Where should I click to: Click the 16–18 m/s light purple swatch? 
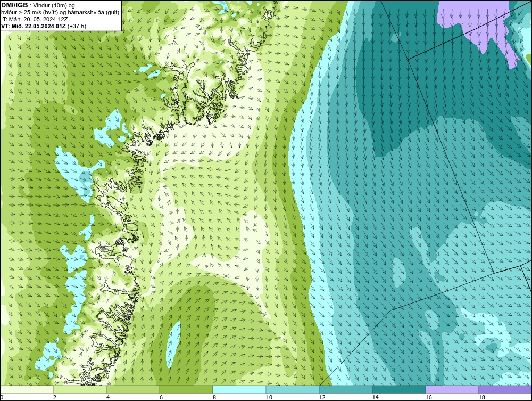click(452, 389)
